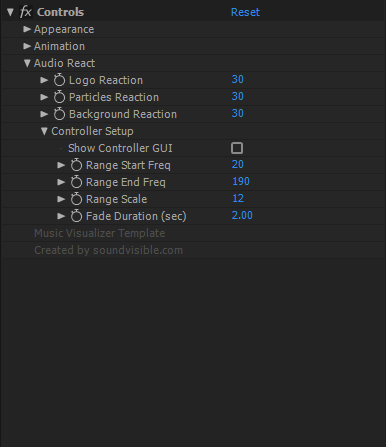386x447 pixels.
Task: Enable Background Reaction keyframe stopwatch
Action: pos(59,114)
